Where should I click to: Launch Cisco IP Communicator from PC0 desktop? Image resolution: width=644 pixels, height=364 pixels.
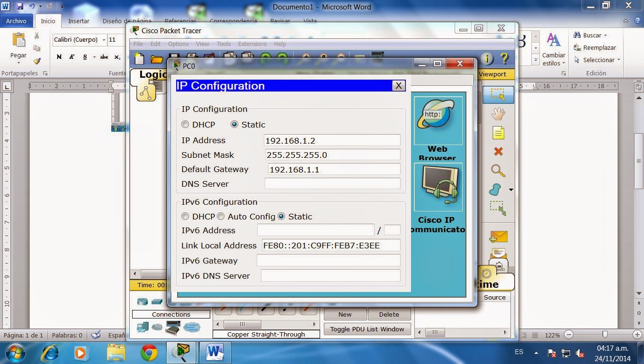437,186
